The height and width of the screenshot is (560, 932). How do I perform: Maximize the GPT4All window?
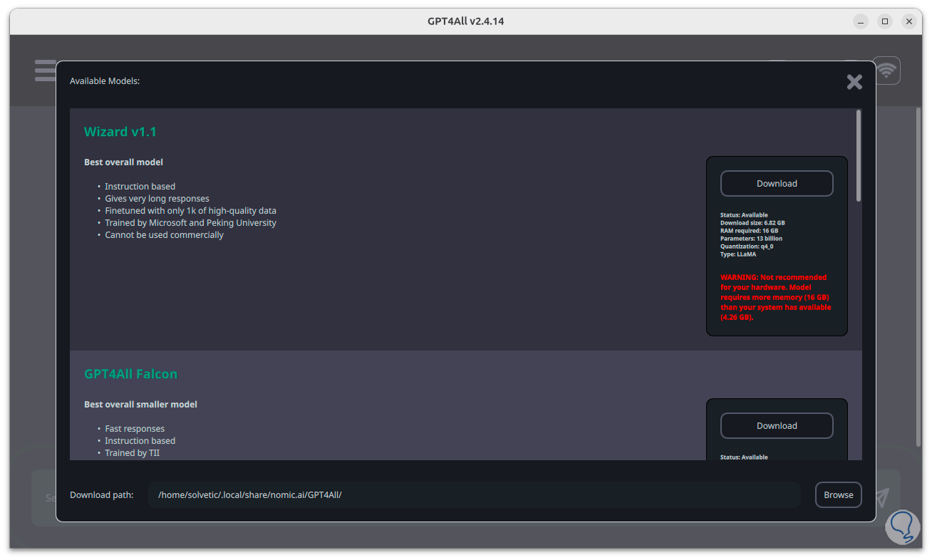pos(885,21)
